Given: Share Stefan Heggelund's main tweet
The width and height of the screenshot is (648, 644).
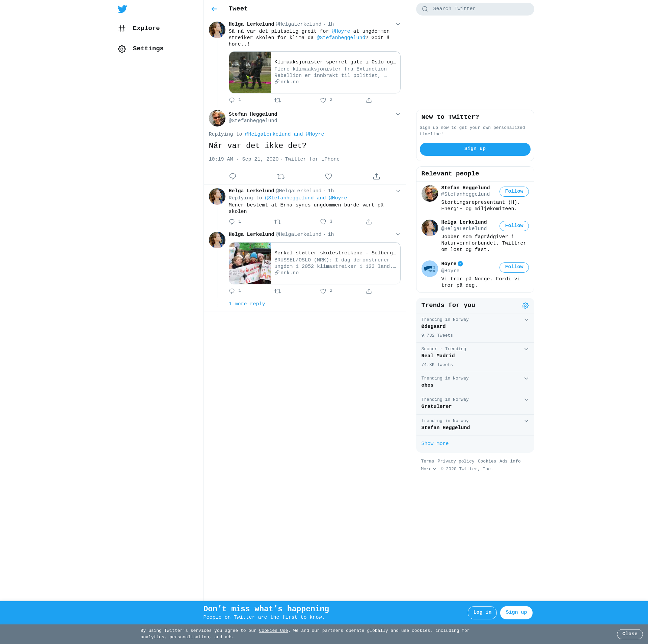Looking at the screenshot, I should point(376,176).
